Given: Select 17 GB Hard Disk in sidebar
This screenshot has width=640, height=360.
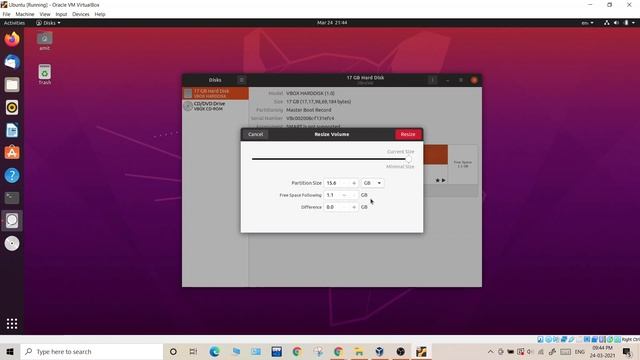Looking at the screenshot, I should point(215,93).
